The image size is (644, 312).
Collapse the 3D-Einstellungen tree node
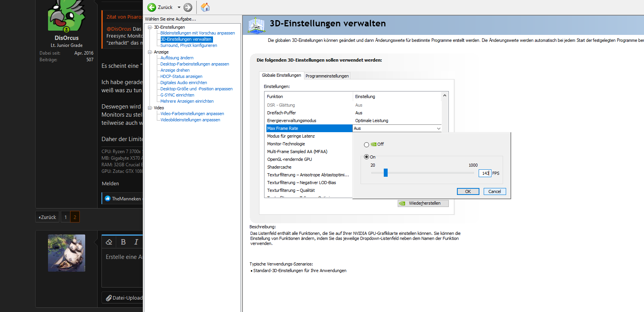(150, 27)
